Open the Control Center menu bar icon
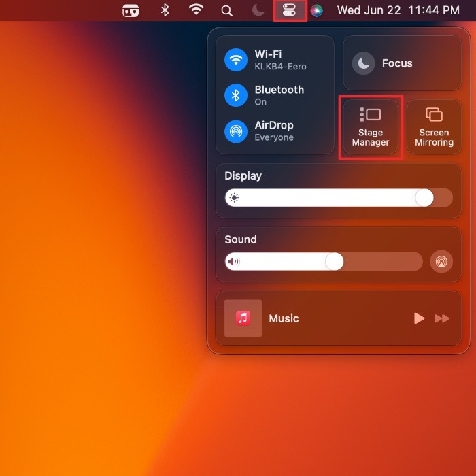476x476 pixels. pyautogui.click(x=289, y=10)
